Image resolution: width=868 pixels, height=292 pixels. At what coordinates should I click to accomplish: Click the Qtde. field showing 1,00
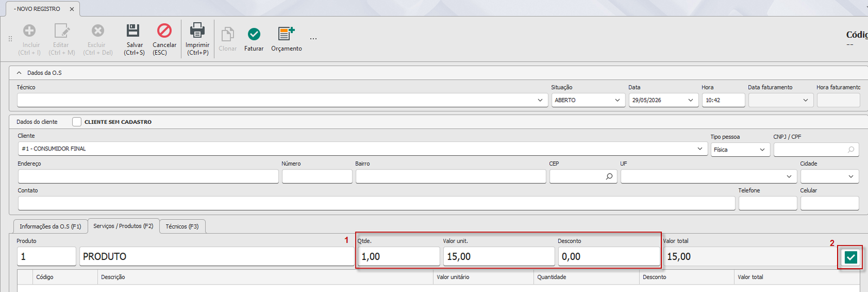399,257
